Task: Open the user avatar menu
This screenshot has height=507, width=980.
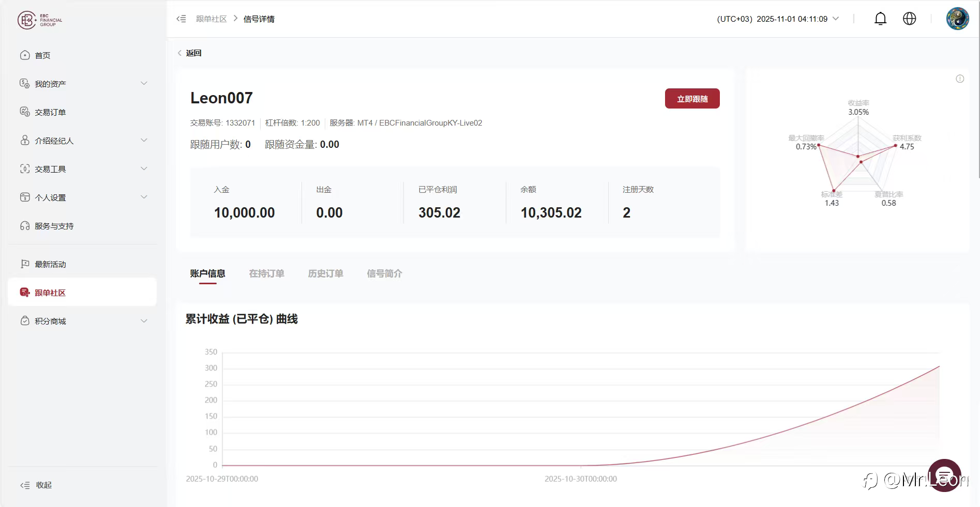Action: (957, 19)
